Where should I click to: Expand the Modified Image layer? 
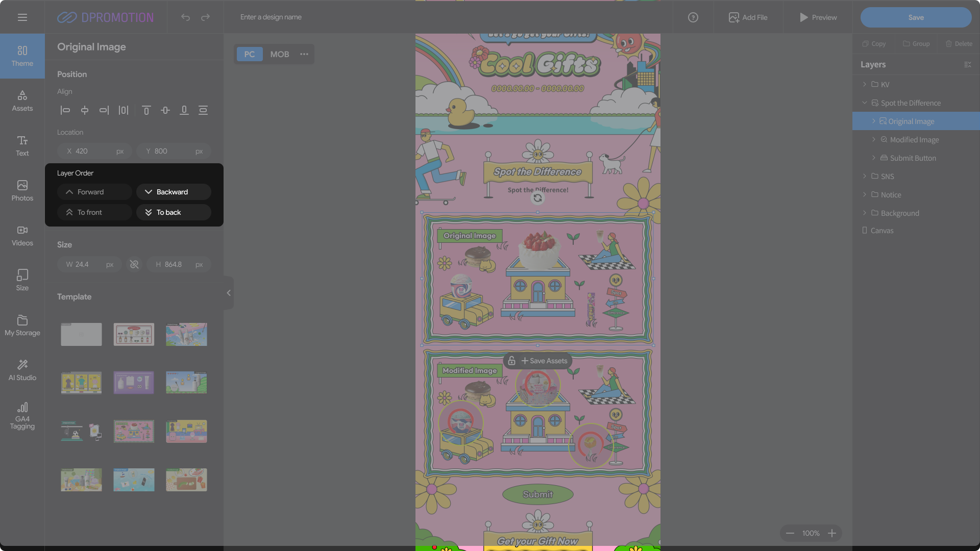coord(873,139)
